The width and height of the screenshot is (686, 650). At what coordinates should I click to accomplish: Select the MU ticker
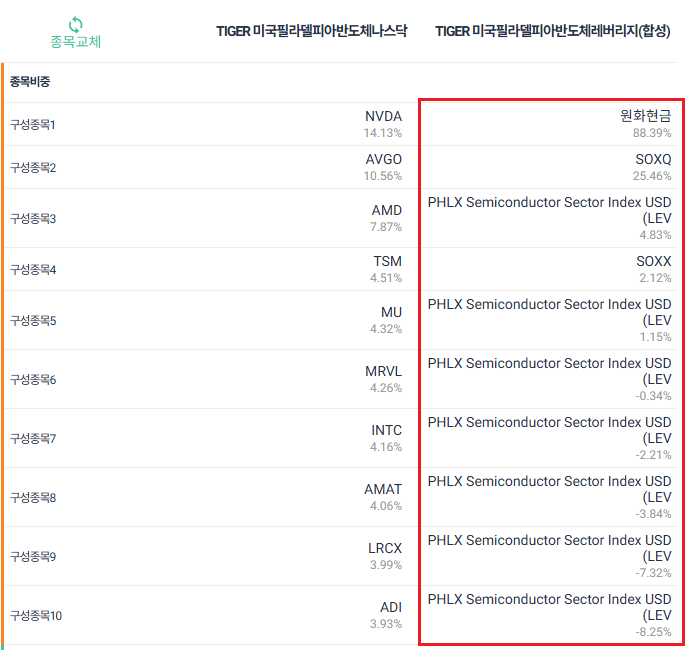point(391,312)
